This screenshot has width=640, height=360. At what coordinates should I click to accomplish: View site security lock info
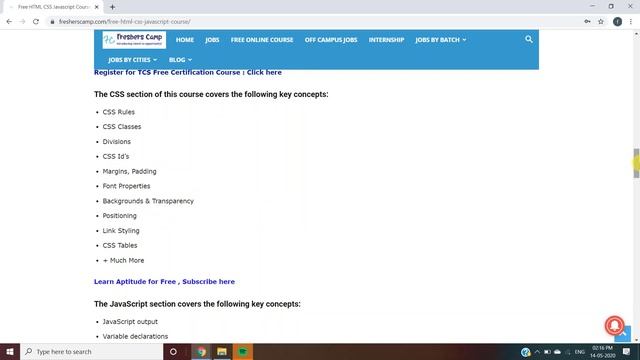[x=52, y=22]
